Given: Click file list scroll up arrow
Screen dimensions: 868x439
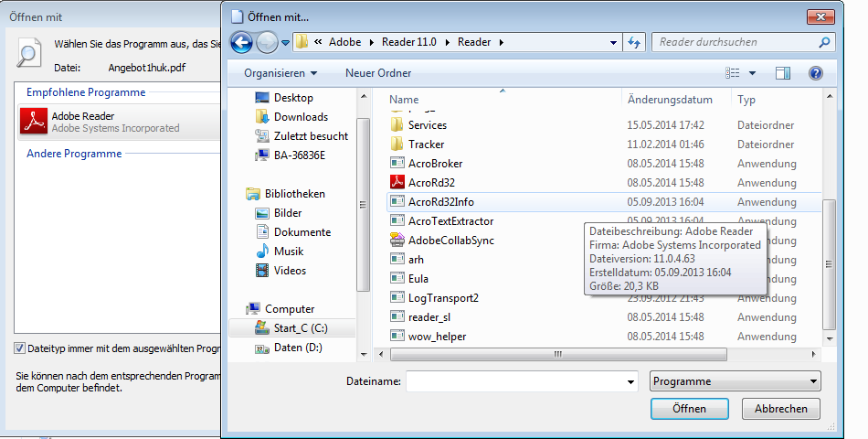Looking at the screenshot, I should click(x=830, y=96).
